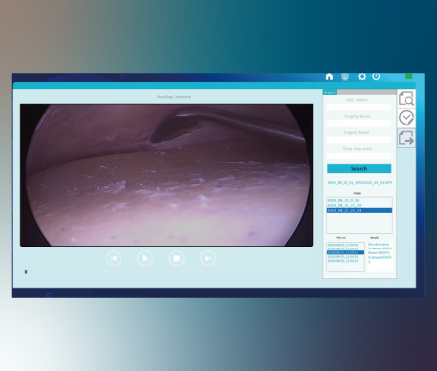The width and height of the screenshot is (437, 371).
Task: Skip to previous video
Action: (x=113, y=258)
